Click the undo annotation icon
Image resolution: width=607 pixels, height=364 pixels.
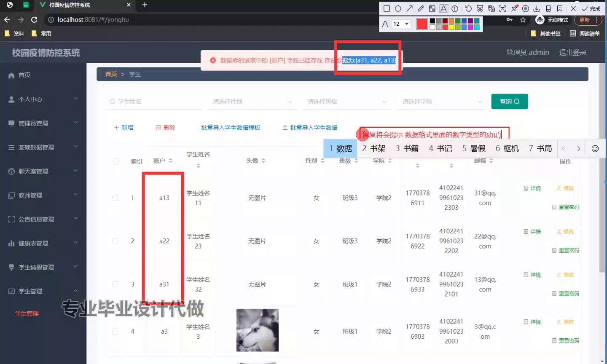(x=468, y=8)
